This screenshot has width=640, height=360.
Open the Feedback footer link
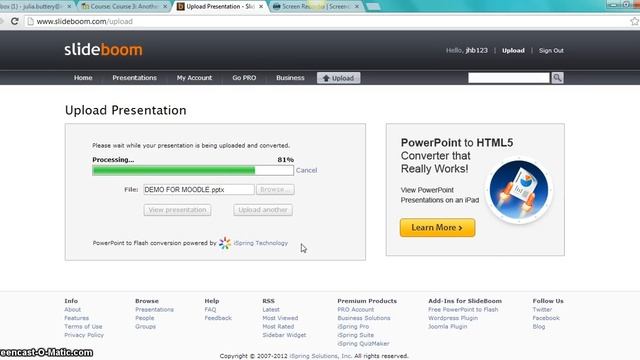[x=218, y=318]
